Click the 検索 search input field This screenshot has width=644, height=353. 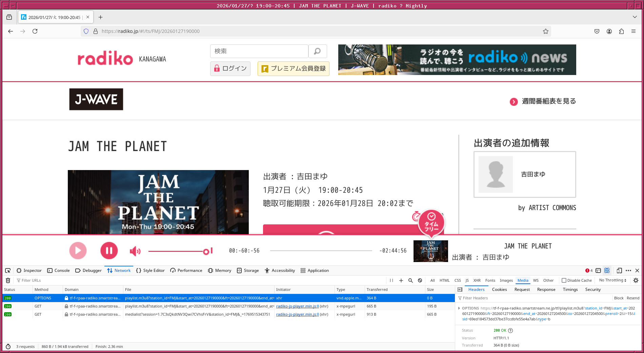tap(259, 51)
